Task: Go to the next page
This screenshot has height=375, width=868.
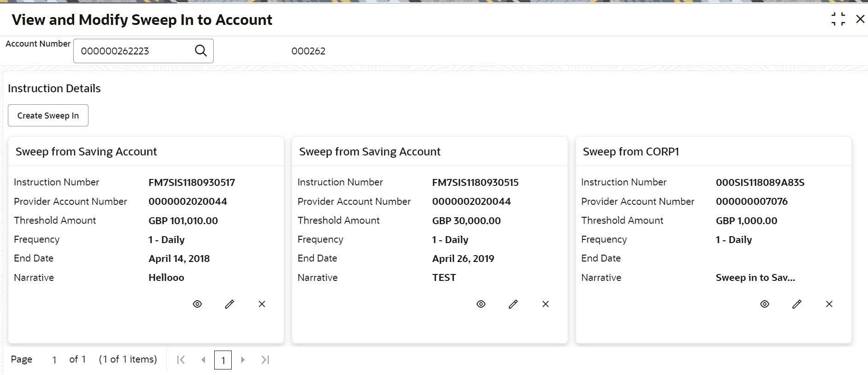Action: (x=243, y=360)
